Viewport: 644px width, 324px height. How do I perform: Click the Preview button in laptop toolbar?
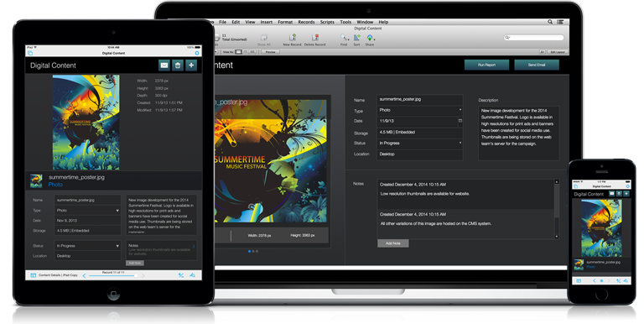coord(270,52)
